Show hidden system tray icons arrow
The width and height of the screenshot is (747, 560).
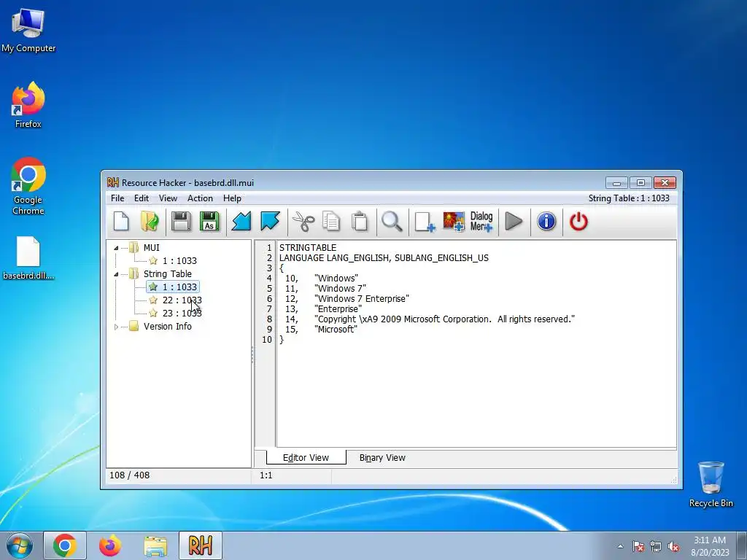(x=620, y=546)
